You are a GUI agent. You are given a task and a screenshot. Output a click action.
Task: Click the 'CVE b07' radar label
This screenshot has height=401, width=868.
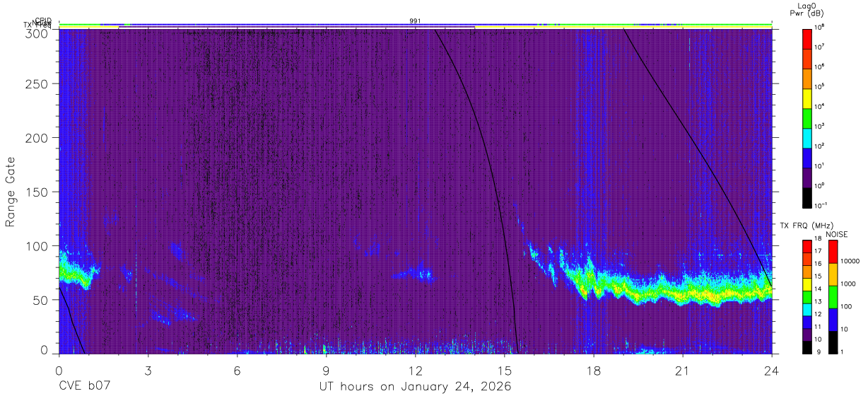83,387
